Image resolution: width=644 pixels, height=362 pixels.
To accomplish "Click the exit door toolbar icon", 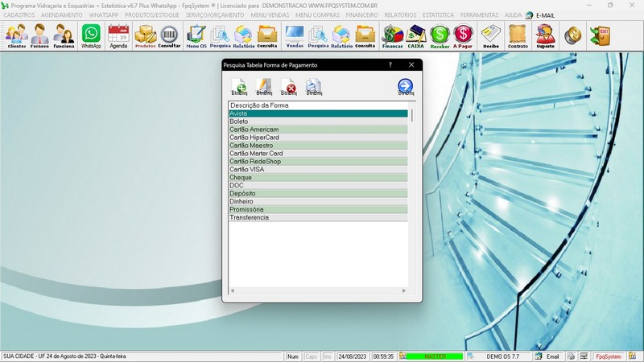I will coord(600,36).
